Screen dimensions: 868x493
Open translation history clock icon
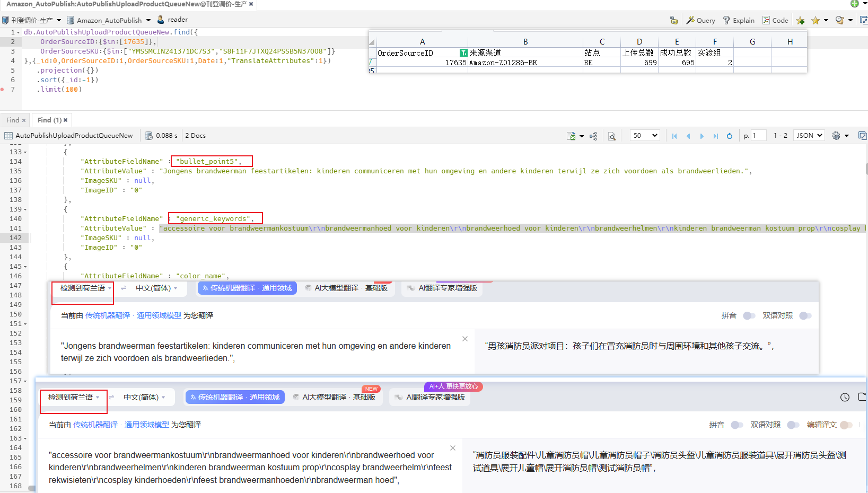click(845, 397)
